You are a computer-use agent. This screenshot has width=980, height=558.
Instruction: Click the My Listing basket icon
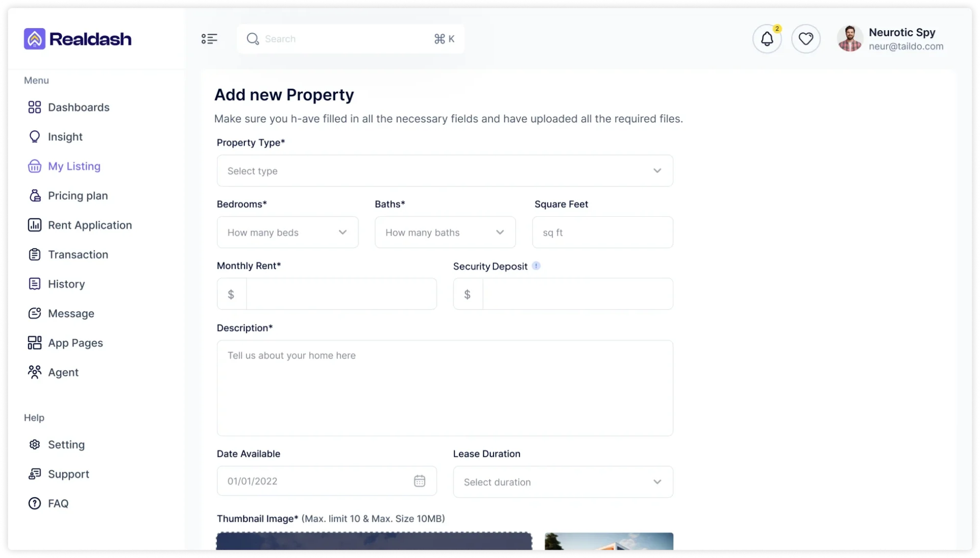coord(35,166)
